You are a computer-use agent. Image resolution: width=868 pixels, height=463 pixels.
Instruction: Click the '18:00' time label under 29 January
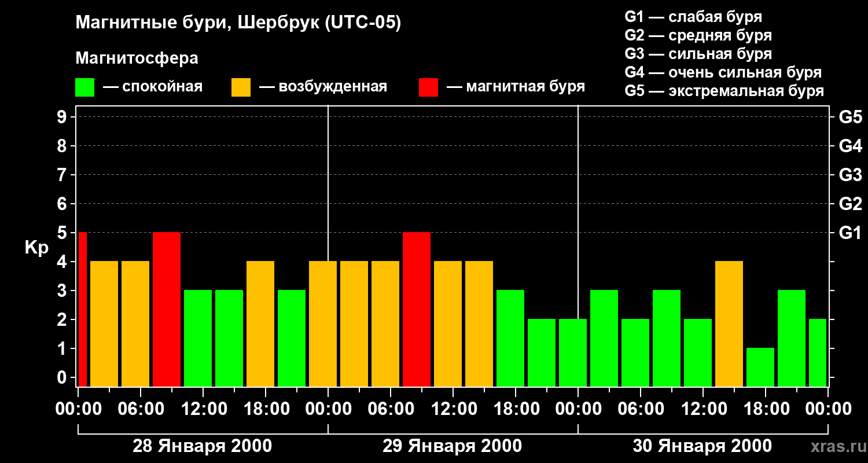click(x=516, y=409)
